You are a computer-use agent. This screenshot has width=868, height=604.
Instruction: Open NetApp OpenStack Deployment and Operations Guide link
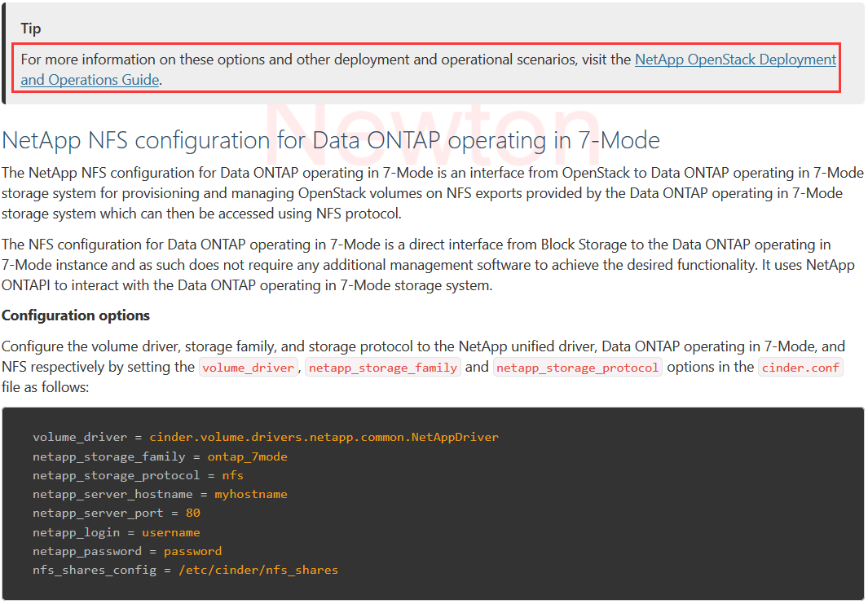click(x=735, y=60)
